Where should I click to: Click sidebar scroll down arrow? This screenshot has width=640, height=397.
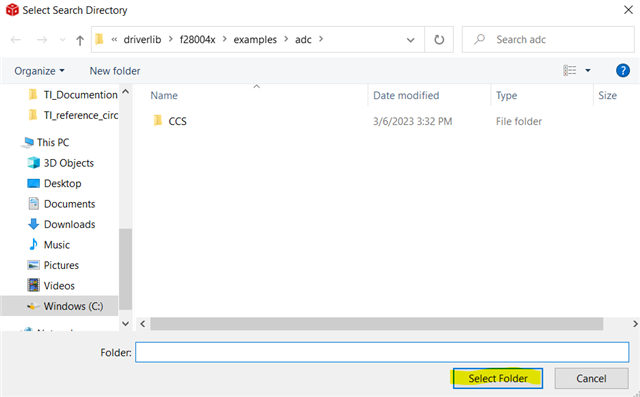click(126, 324)
